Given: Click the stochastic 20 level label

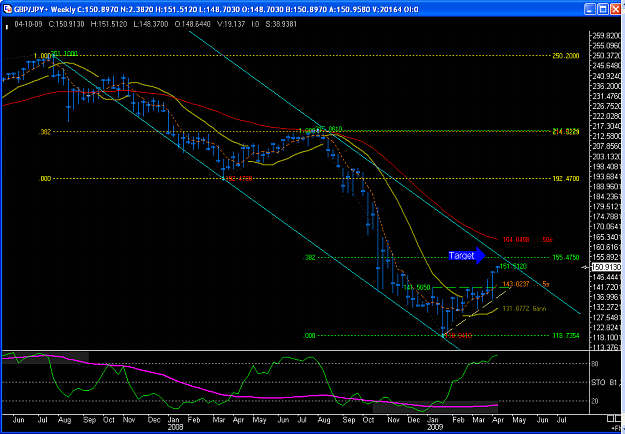Looking at the screenshot, I should pos(594,401).
